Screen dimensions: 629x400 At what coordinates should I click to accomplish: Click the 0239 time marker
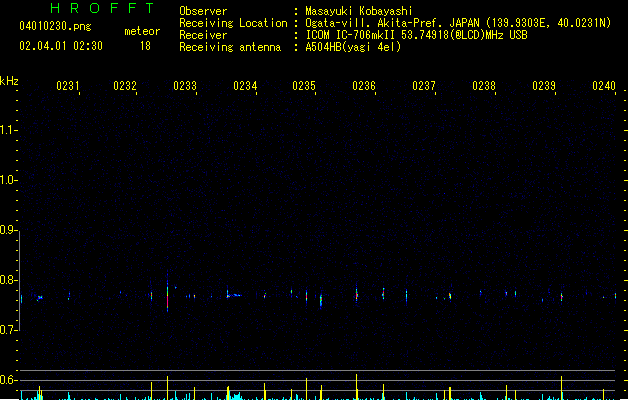point(544,85)
